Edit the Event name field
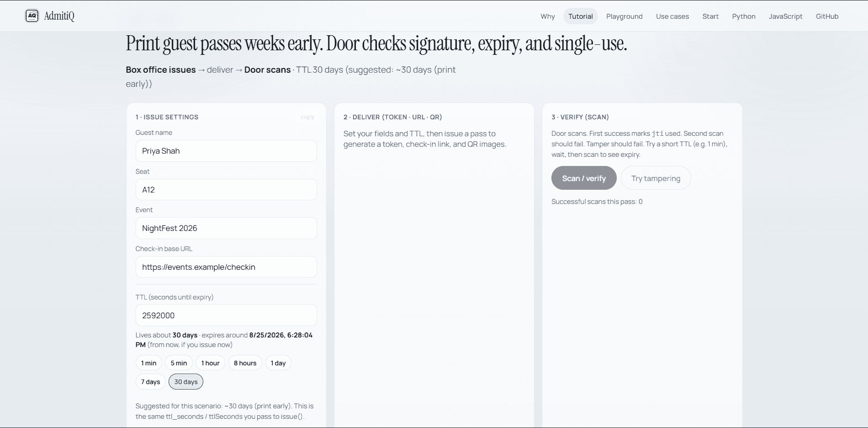 tap(226, 228)
